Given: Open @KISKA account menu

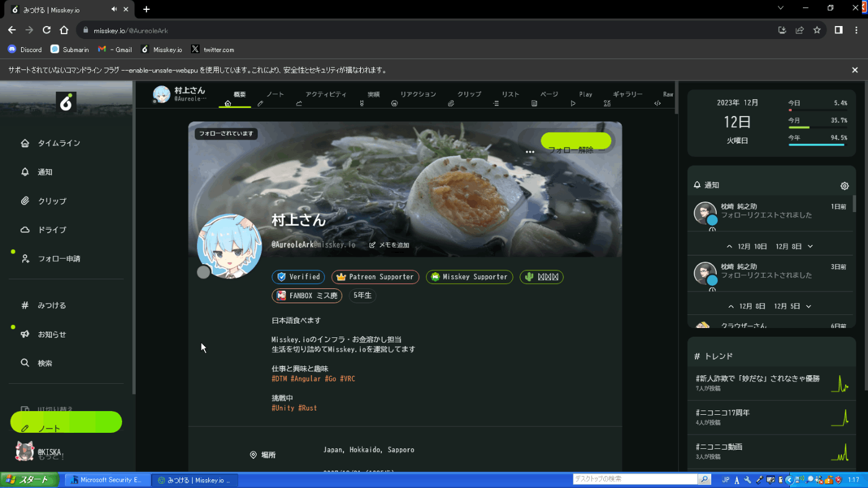Looking at the screenshot, I should click(40, 452).
